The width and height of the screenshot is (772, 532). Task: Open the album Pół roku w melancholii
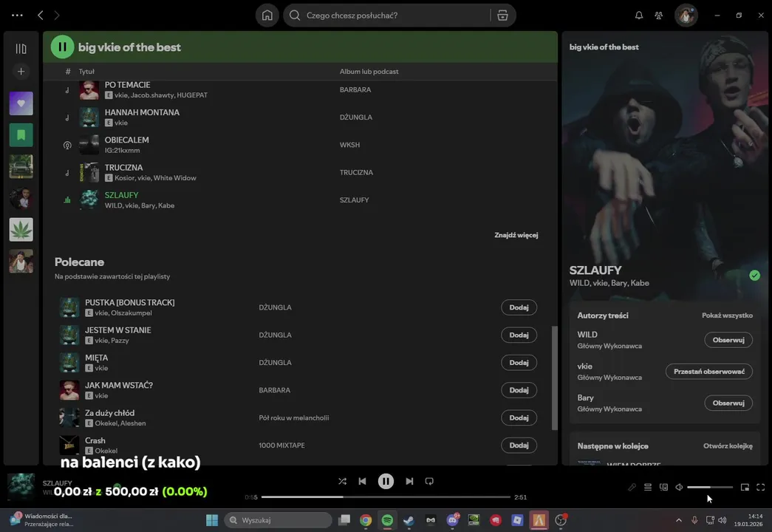pos(293,417)
